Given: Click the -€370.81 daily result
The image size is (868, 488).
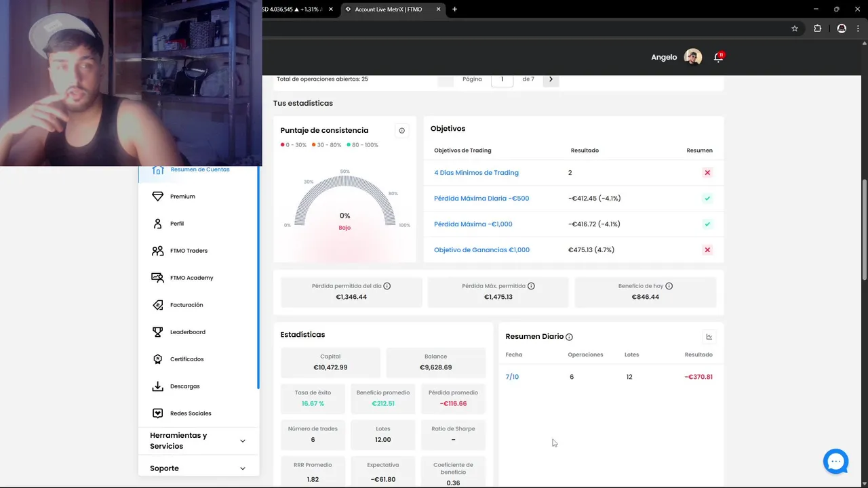Looking at the screenshot, I should click(x=698, y=377).
